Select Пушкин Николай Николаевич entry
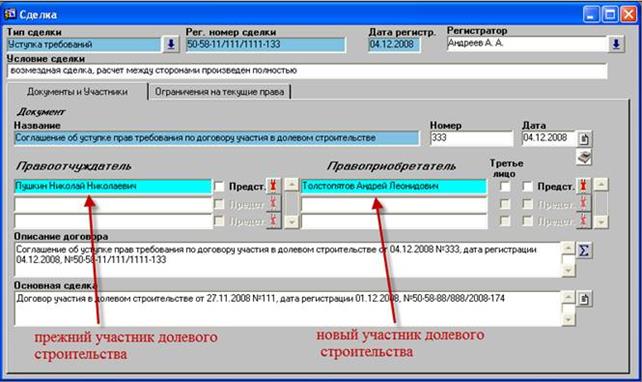The width and height of the screenshot is (642, 382). [x=113, y=186]
